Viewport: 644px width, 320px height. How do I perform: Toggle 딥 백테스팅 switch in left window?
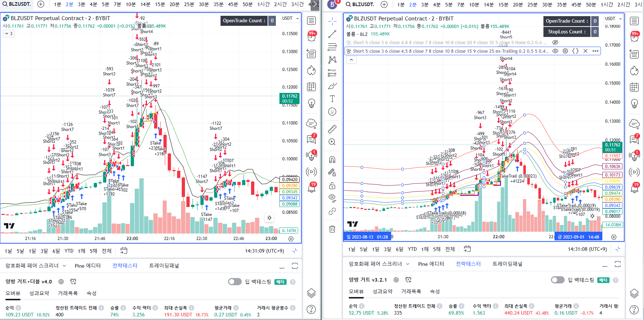[235, 282]
